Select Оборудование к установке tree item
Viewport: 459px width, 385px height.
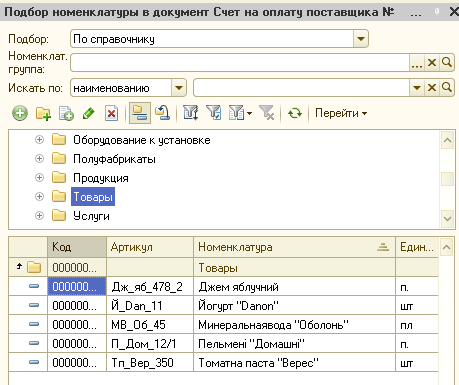coord(142,140)
